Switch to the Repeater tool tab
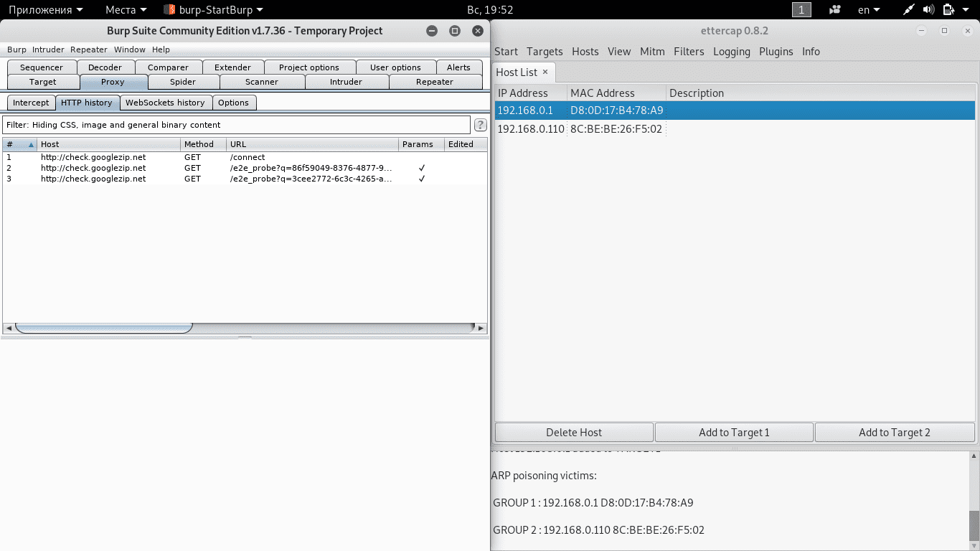The image size is (980, 551). coord(435,82)
